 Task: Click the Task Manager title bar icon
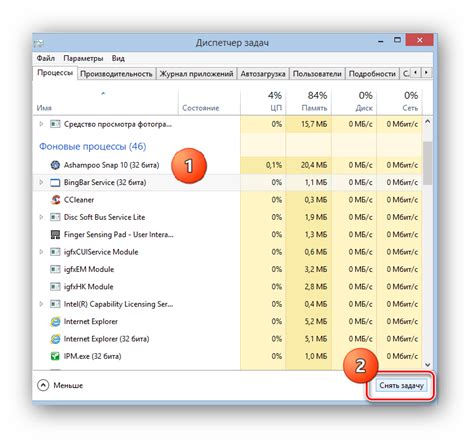[39, 43]
